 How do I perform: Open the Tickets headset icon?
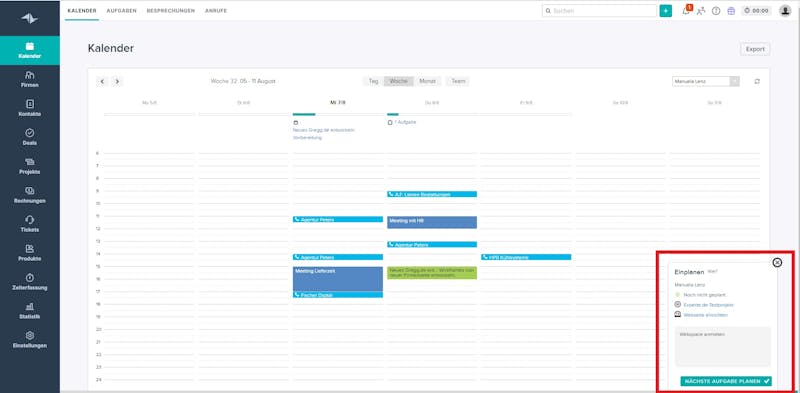coord(30,219)
